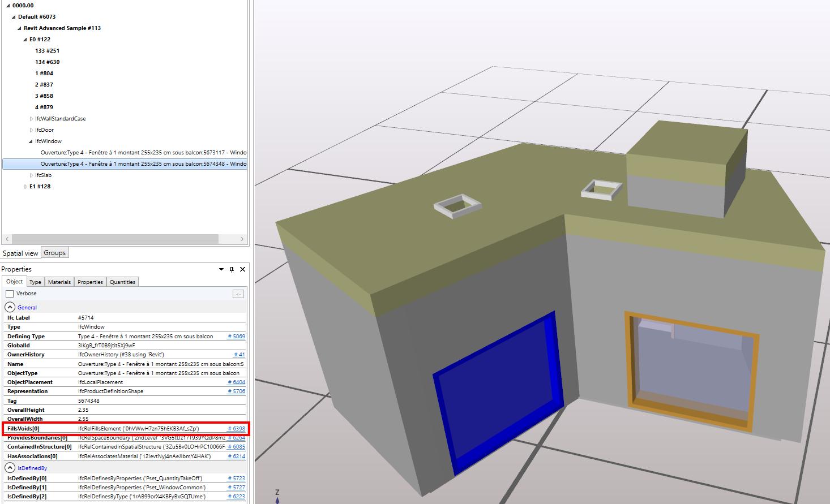Viewport: 830px width, 504px height.
Task: Collapse the E0 #122 node
Action: point(25,40)
